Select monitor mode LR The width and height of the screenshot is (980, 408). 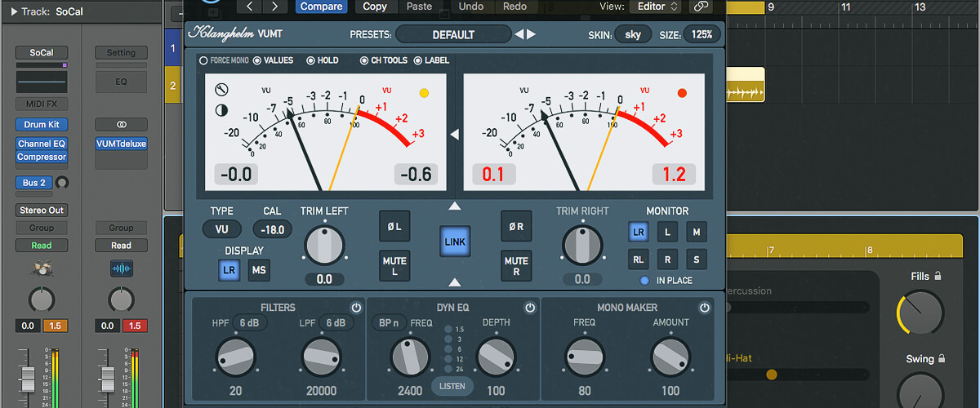(639, 232)
